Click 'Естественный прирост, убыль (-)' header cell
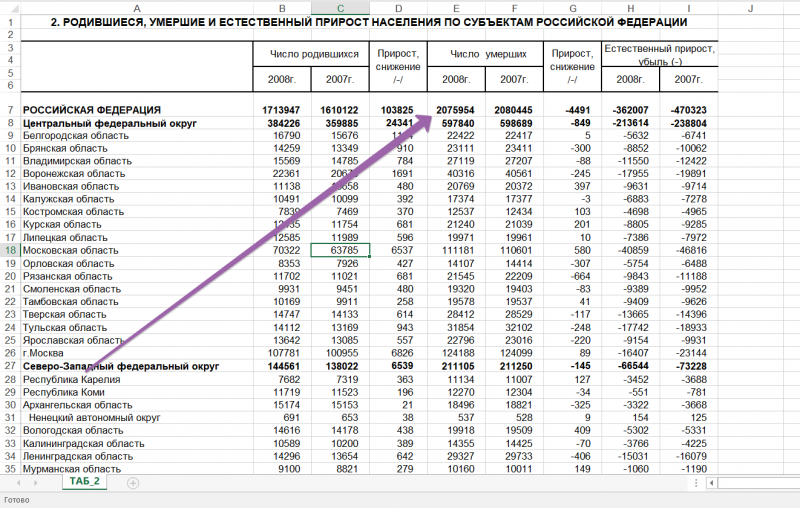The width and height of the screenshot is (800, 508). 660,54
